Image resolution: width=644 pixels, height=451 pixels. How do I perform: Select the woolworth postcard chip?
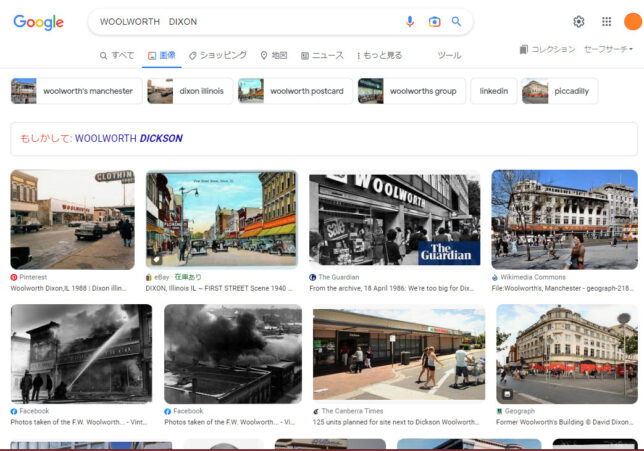point(295,91)
